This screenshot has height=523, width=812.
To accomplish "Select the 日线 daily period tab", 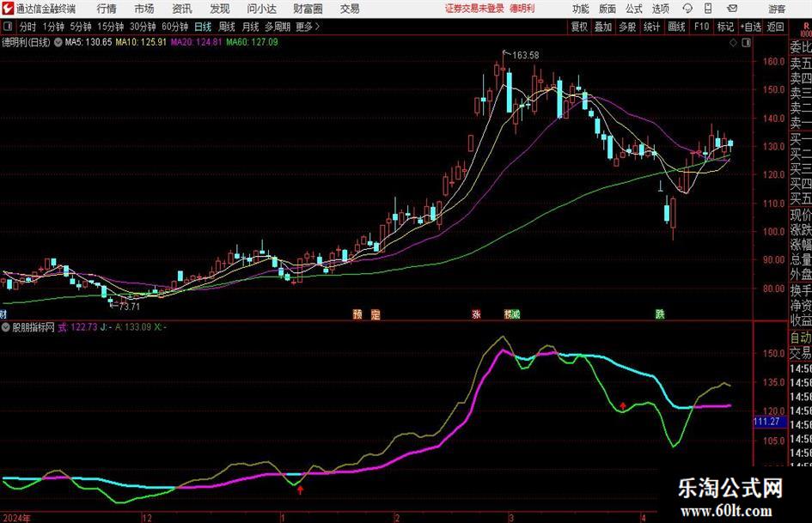I will click(203, 27).
